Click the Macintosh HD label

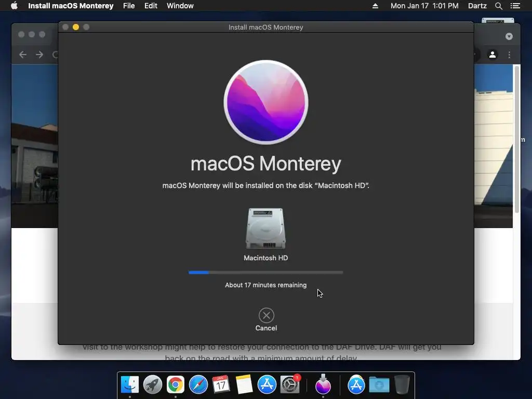click(x=265, y=258)
